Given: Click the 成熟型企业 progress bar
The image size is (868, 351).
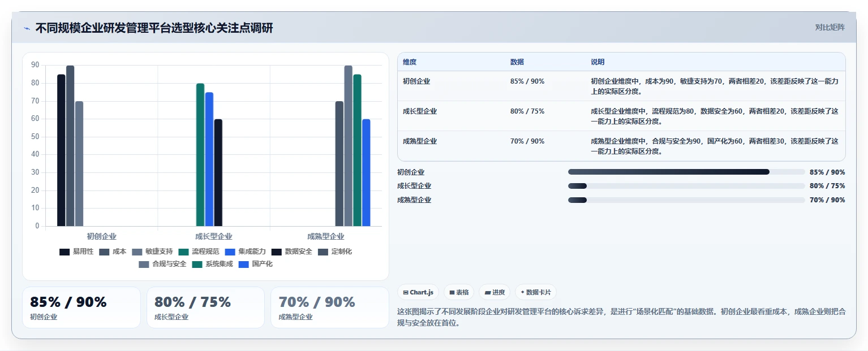Looking at the screenshot, I should 686,200.
